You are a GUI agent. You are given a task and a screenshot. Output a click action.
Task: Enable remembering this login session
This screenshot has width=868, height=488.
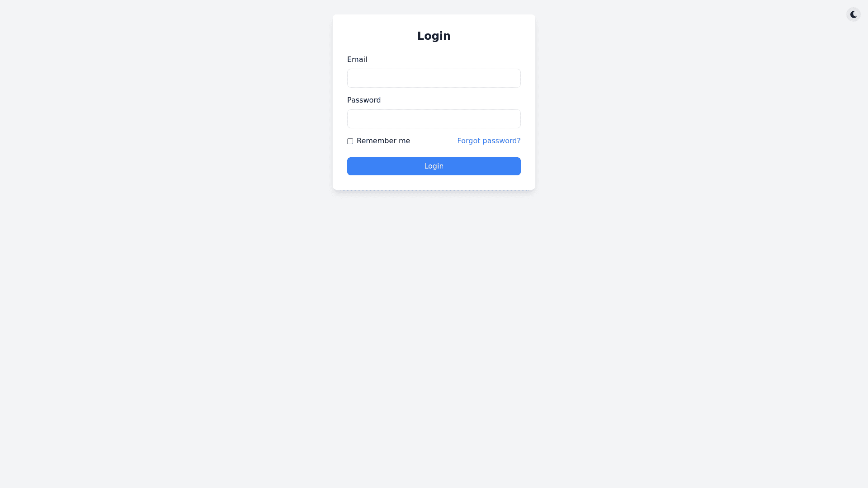[x=350, y=141]
